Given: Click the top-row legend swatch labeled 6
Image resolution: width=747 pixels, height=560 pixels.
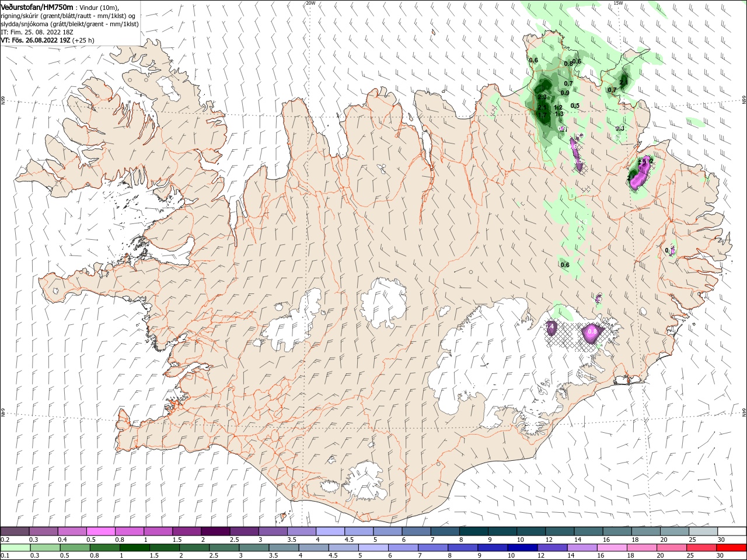Looking at the screenshot, I should [x=416, y=531].
